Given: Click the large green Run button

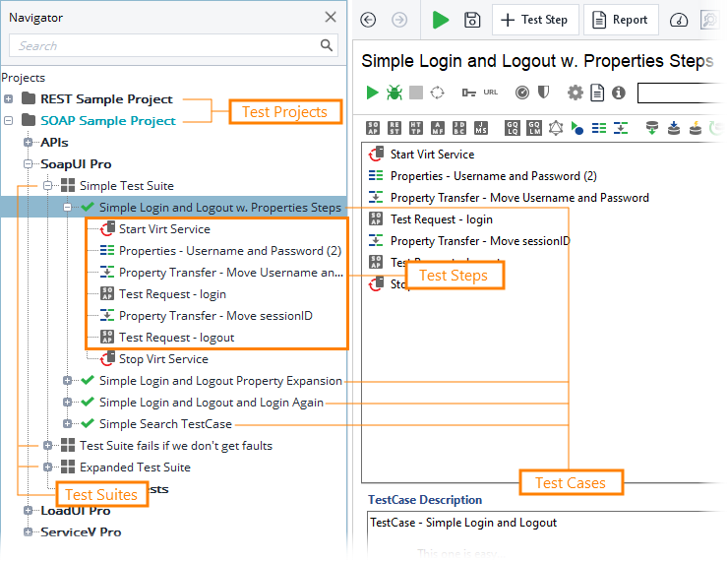Looking at the screenshot, I should coord(440,20).
